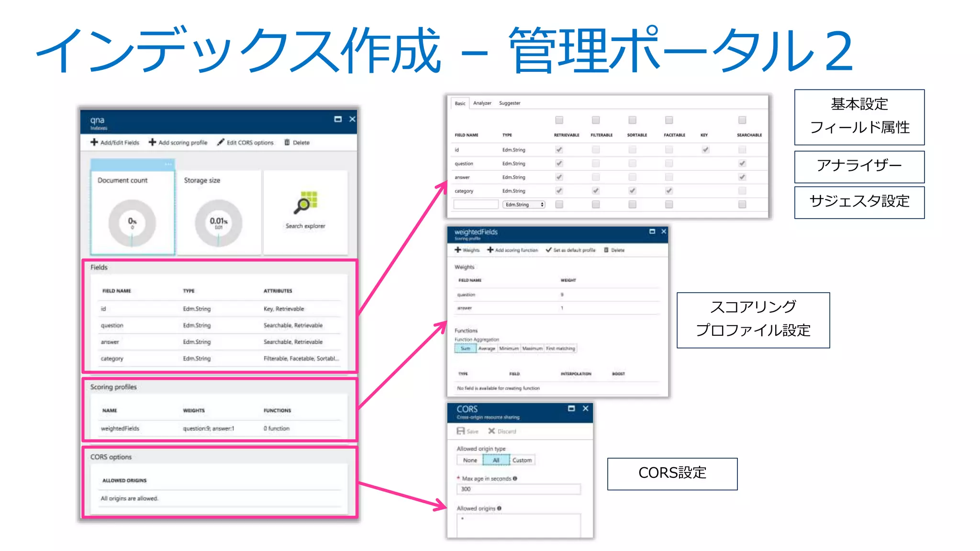Open the Document count tile ellipsis menu
The image size is (980, 551).
[168, 165]
